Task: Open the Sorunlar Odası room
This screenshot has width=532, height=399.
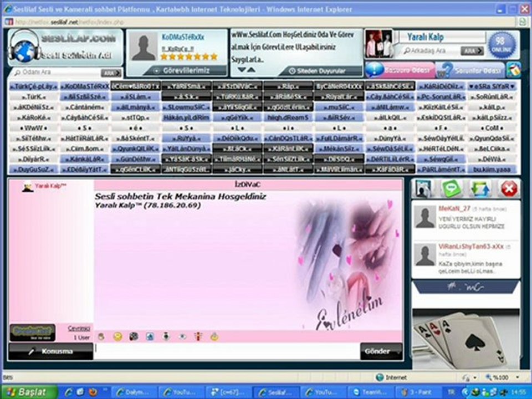Action: coord(470,70)
